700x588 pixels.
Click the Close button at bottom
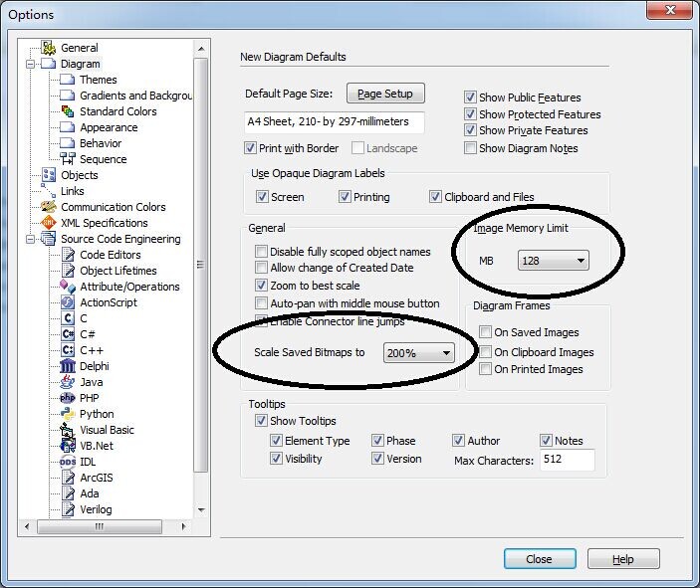point(540,558)
